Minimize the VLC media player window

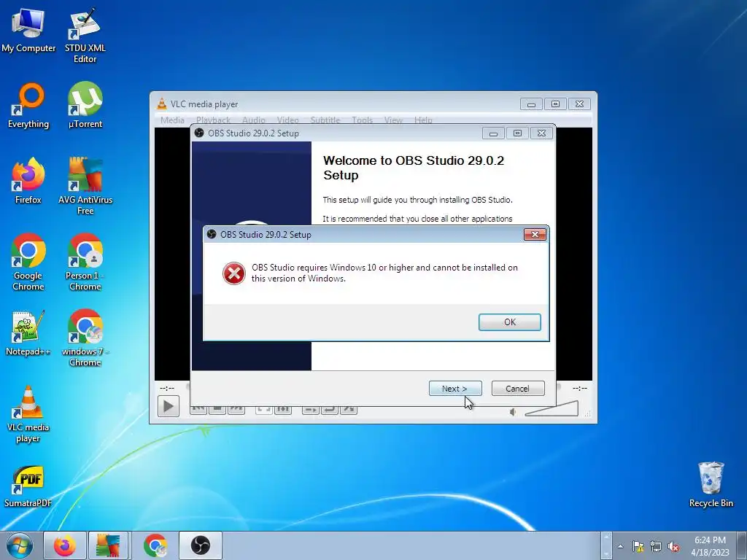pyautogui.click(x=531, y=104)
